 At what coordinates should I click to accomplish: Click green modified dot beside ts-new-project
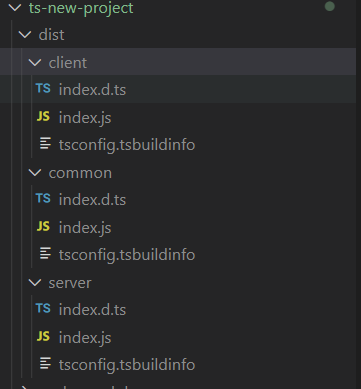coord(330,6)
